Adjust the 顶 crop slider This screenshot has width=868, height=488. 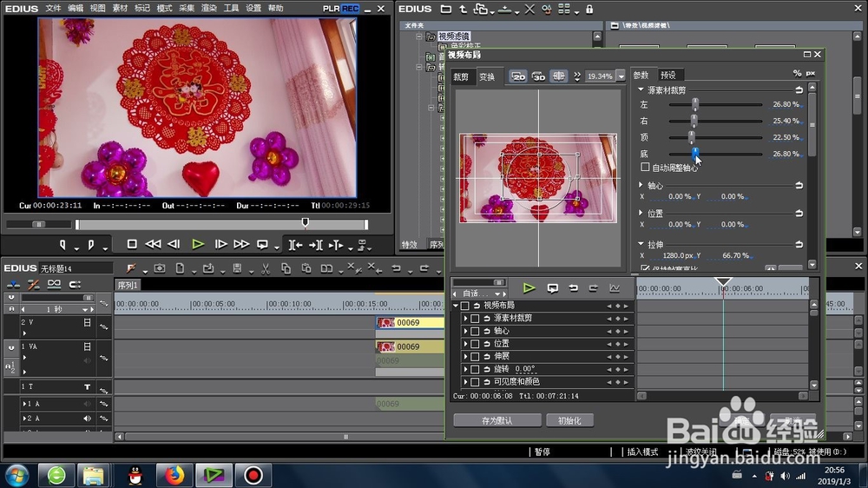pos(692,137)
